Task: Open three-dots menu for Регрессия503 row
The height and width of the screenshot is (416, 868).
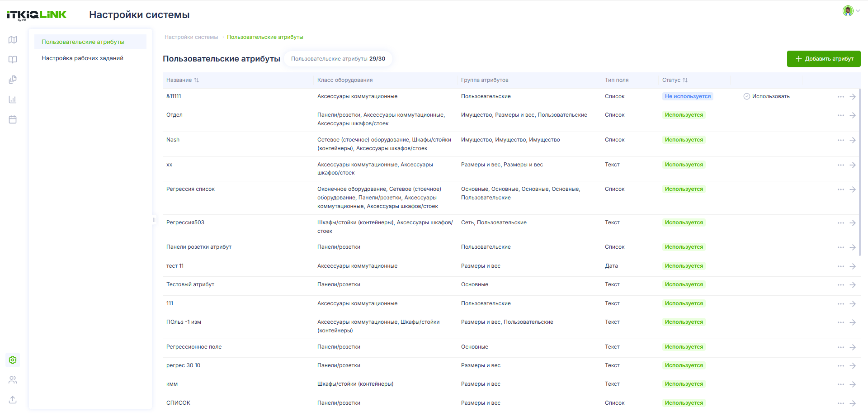Action: click(x=841, y=223)
